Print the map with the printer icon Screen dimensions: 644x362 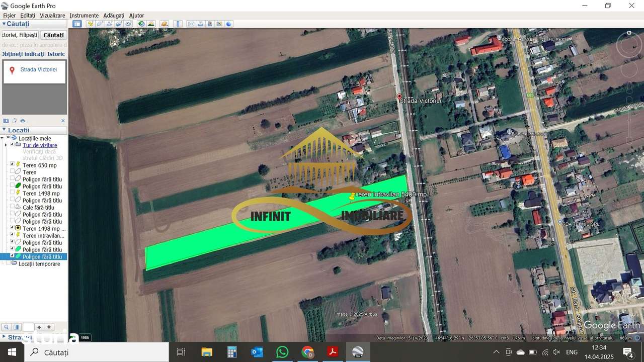[x=201, y=23]
